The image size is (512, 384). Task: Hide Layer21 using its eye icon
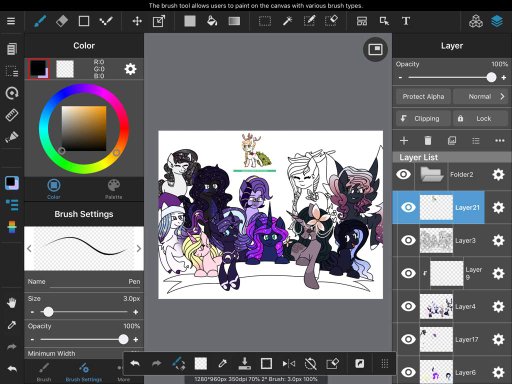pyautogui.click(x=408, y=207)
